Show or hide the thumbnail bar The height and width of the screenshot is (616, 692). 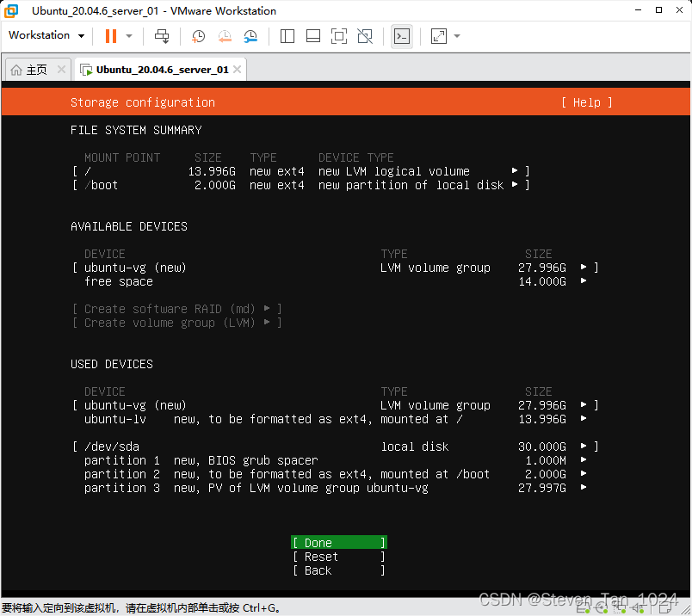(x=313, y=36)
